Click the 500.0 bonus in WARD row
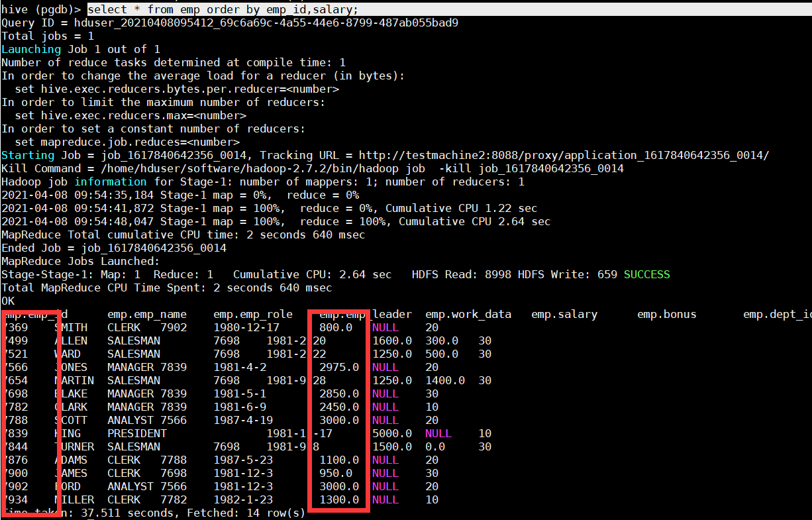 pyautogui.click(x=442, y=354)
